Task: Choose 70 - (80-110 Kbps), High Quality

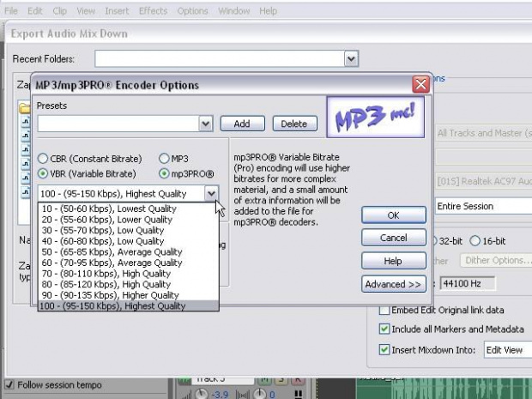Action: 128,274
